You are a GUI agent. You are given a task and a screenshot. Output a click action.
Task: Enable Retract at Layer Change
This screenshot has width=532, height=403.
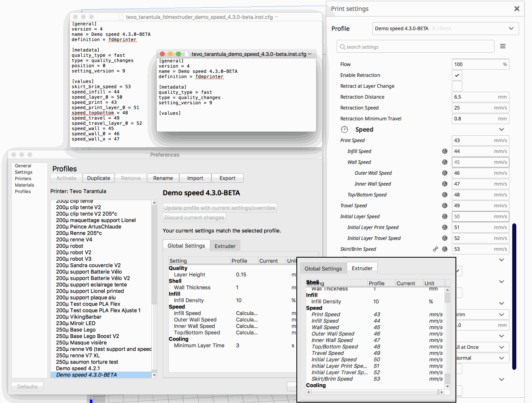457,86
